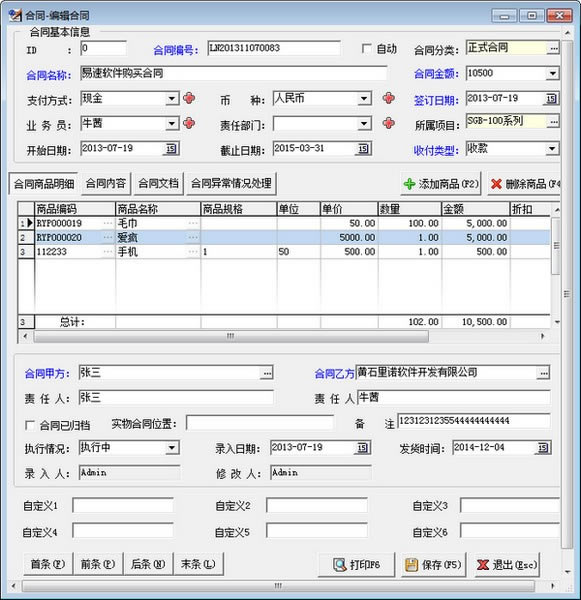Open calendar picker for 签订日期
The width and height of the screenshot is (581, 600).
[x=551, y=99]
